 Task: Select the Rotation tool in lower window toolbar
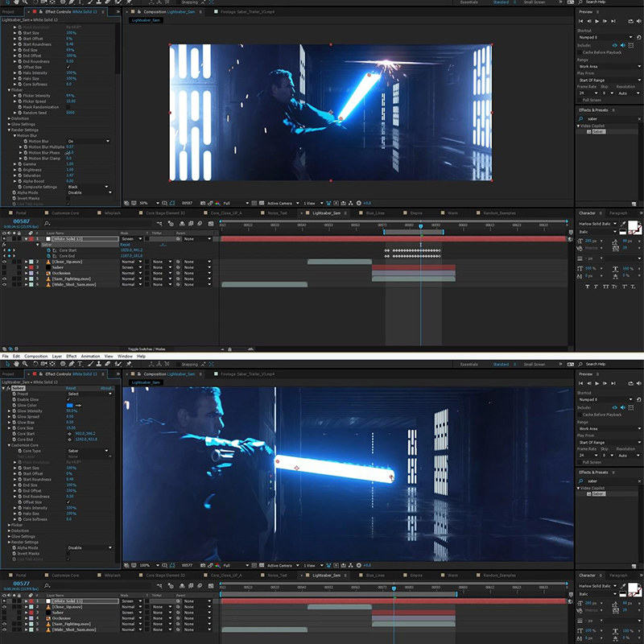[x=35, y=364]
